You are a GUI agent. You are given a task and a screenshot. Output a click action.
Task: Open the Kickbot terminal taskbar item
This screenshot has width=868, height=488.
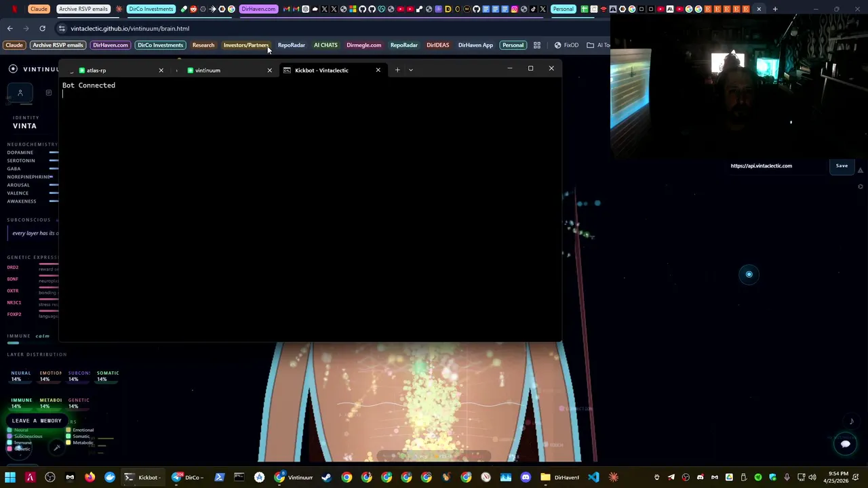tap(142, 477)
